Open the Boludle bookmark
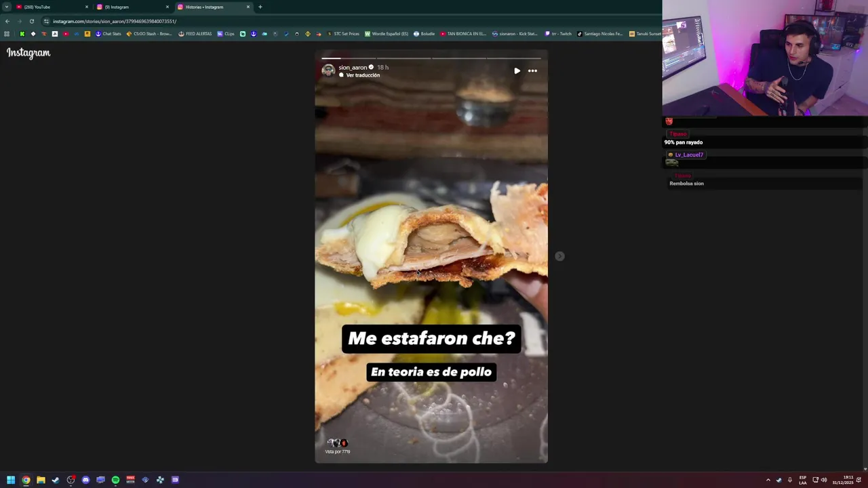868x488 pixels. click(425, 34)
